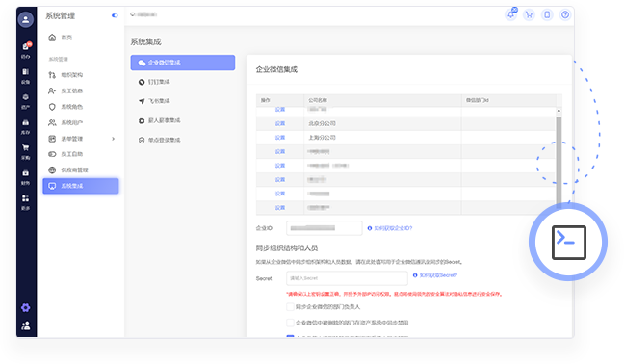Go to 设备 section in left rail
Viewport: 624px width, 364px height.
pyautogui.click(x=26, y=75)
